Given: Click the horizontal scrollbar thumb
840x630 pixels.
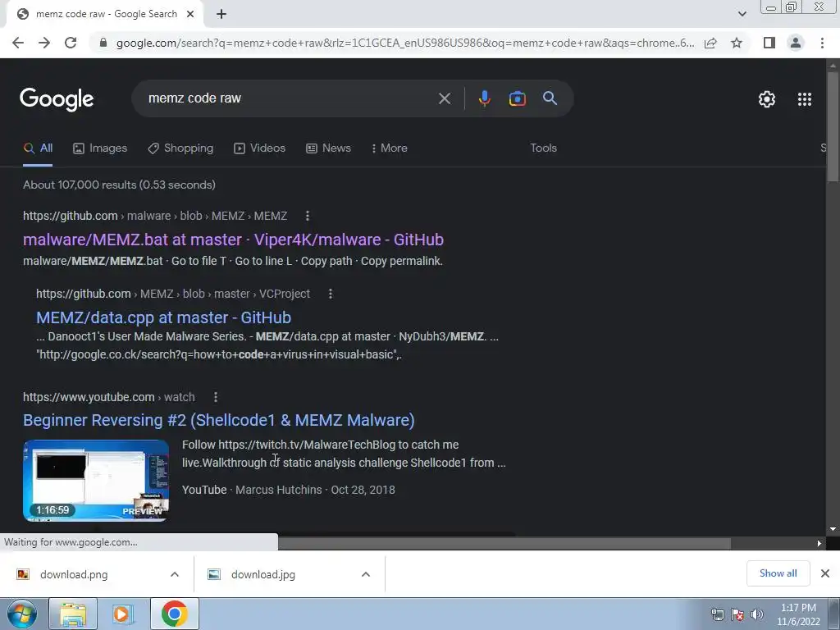Looking at the screenshot, I should (x=504, y=543).
